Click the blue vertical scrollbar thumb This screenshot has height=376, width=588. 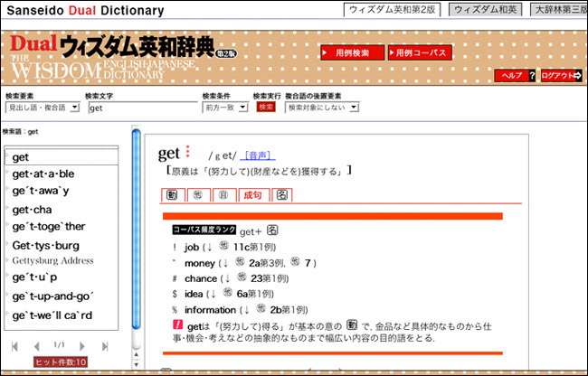tap(137, 230)
